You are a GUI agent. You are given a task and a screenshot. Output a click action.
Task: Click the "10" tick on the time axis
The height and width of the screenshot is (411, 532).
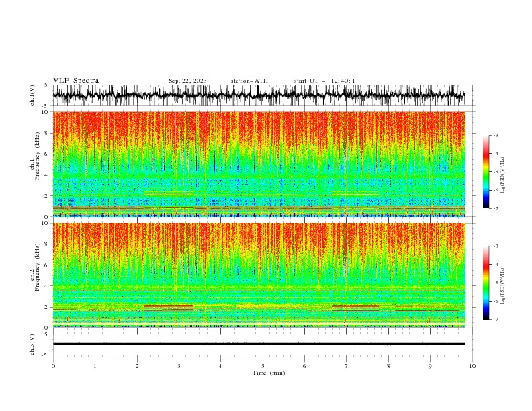click(472, 366)
